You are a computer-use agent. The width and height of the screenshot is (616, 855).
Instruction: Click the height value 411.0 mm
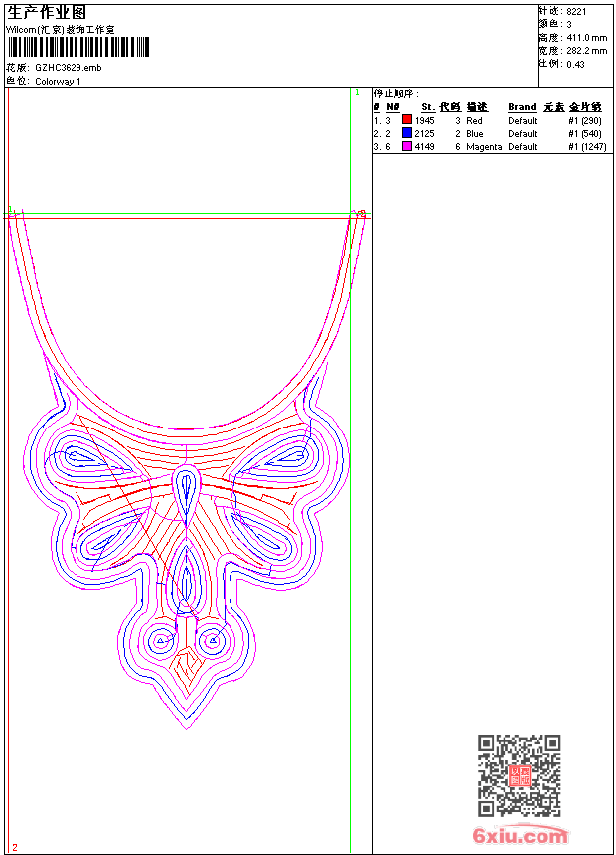[587, 38]
